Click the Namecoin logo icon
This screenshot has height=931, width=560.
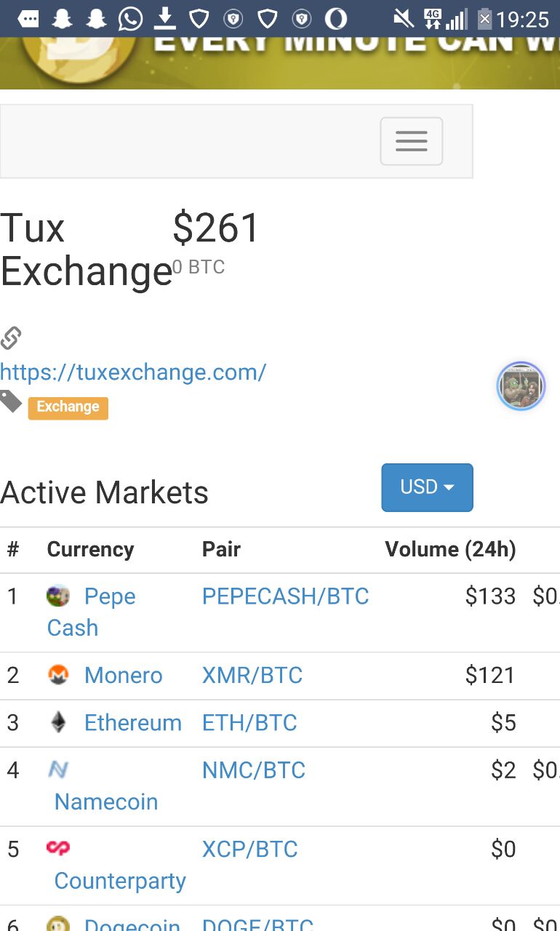[x=58, y=770]
